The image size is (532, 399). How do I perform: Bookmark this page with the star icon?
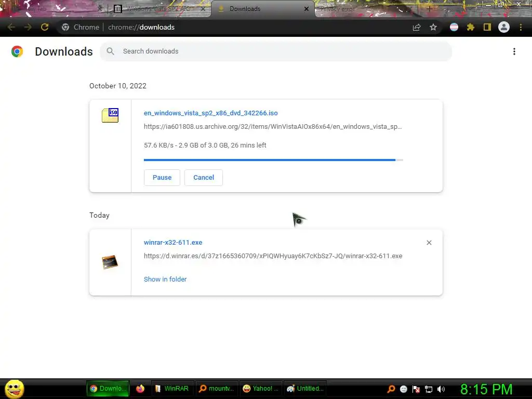tap(433, 27)
